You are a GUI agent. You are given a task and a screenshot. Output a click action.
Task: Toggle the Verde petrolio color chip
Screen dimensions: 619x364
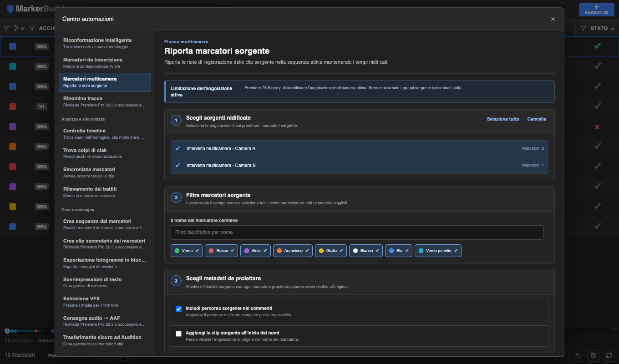[438, 251]
